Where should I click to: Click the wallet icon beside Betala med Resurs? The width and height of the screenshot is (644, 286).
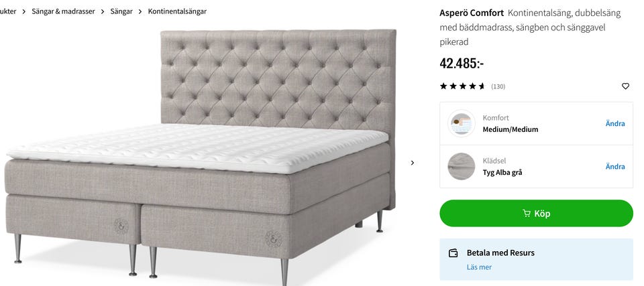453,253
